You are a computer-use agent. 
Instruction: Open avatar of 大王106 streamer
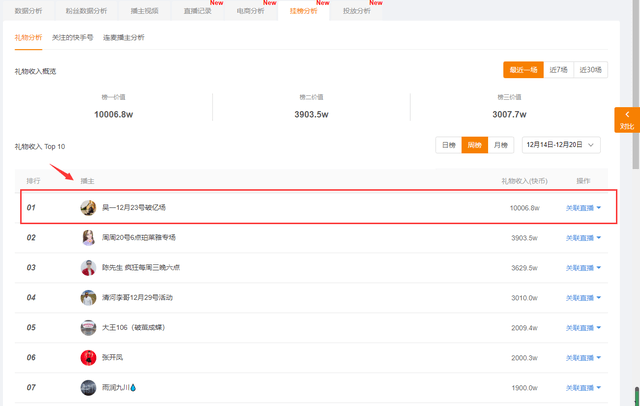[x=88, y=328]
